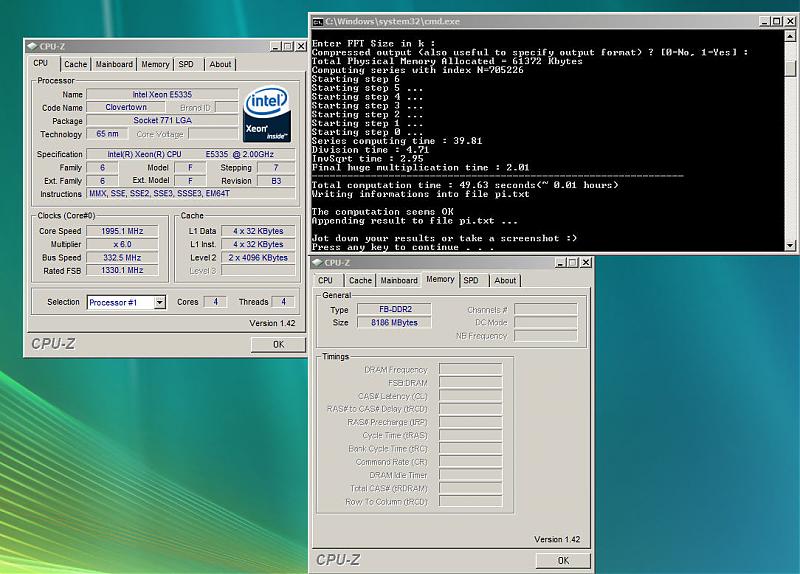This screenshot has height=574, width=800.
Task: Click the memory Size value '8186 MBytes'
Action: [x=394, y=322]
